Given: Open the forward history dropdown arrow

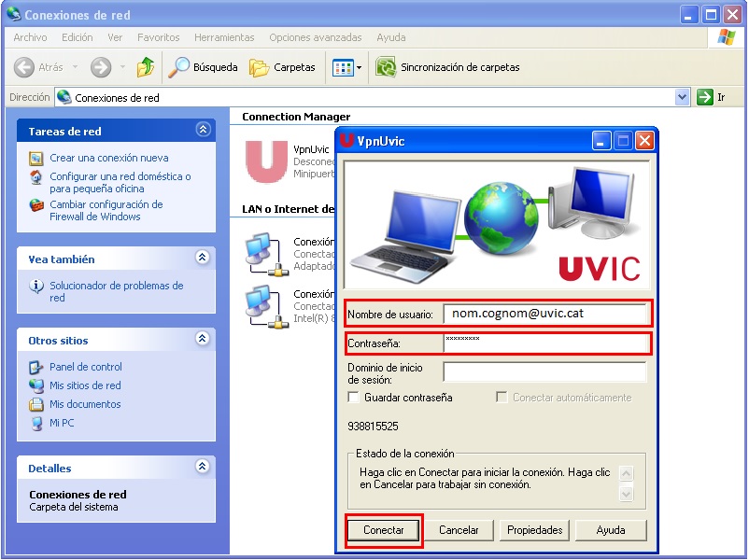Looking at the screenshot, I should click(x=122, y=67).
